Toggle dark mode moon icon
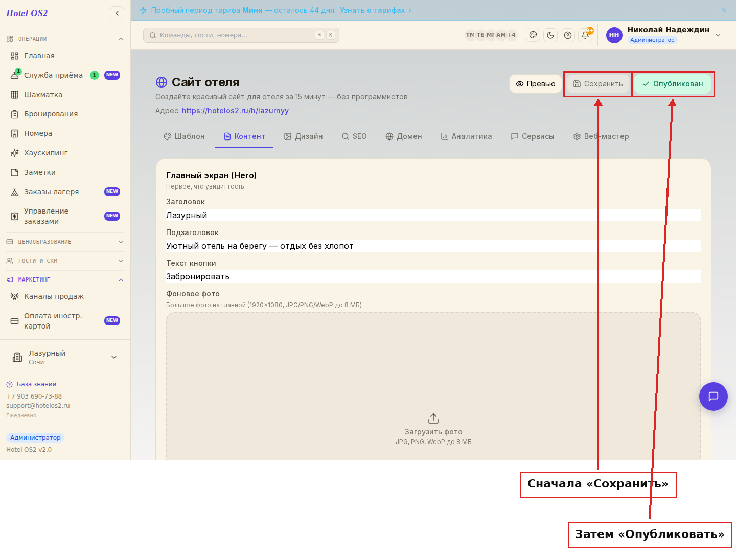 (x=550, y=35)
